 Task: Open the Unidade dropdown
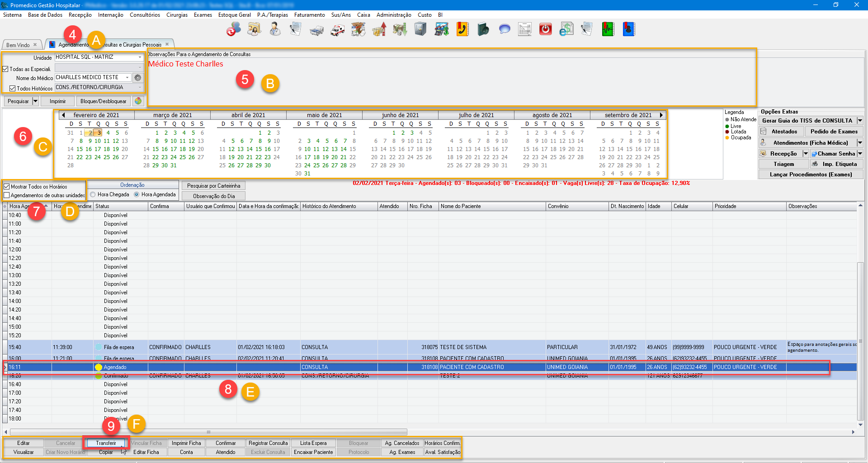140,57
